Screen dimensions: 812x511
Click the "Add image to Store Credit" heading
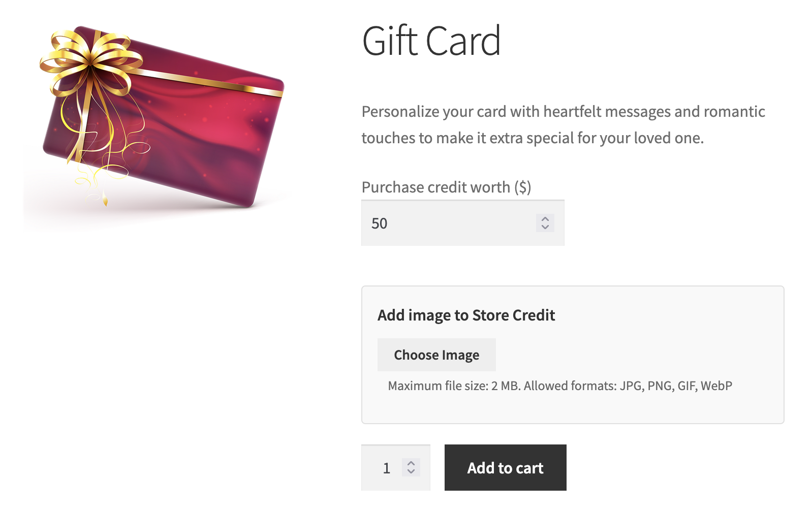click(x=466, y=315)
